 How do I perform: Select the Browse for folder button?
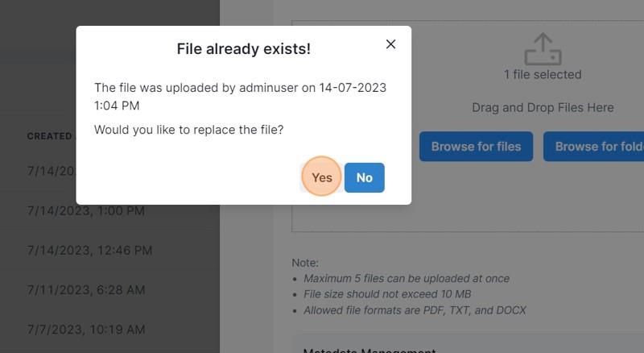click(593, 147)
